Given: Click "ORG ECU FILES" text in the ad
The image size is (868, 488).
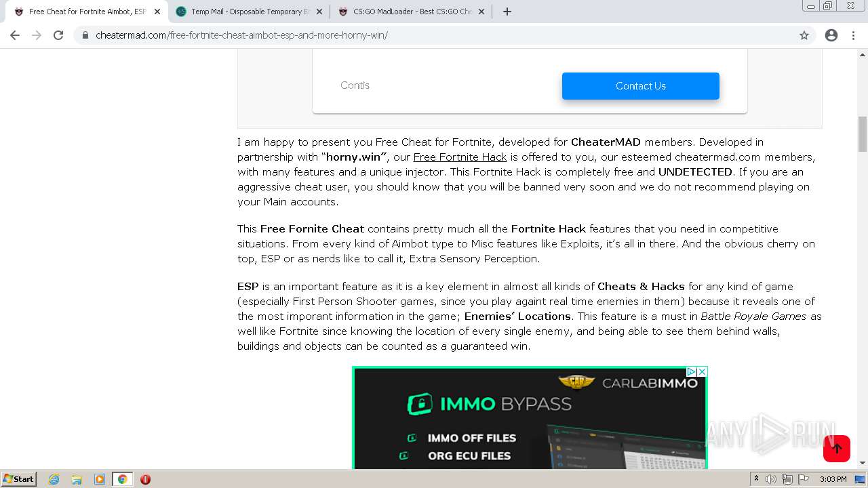Looking at the screenshot, I should pyautogui.click(x=469, y=456).
